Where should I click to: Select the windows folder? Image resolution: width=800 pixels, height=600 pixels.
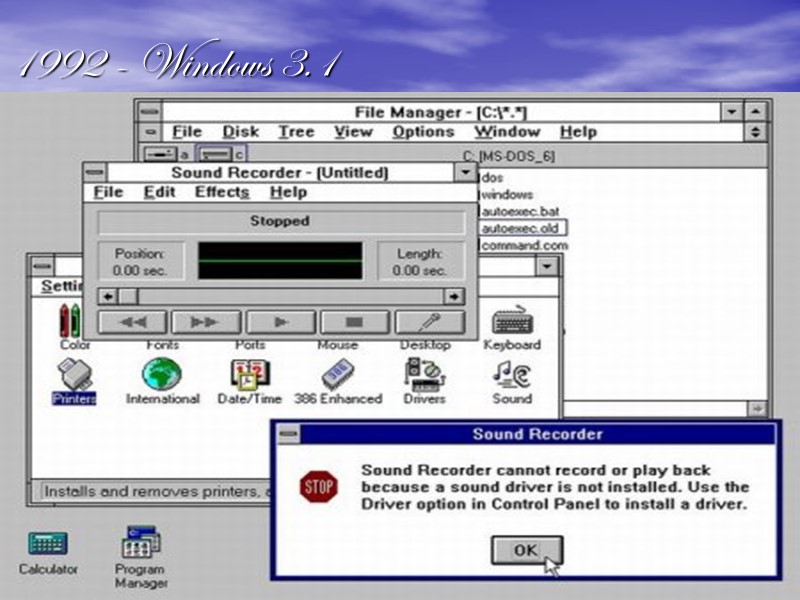point(507,194)
